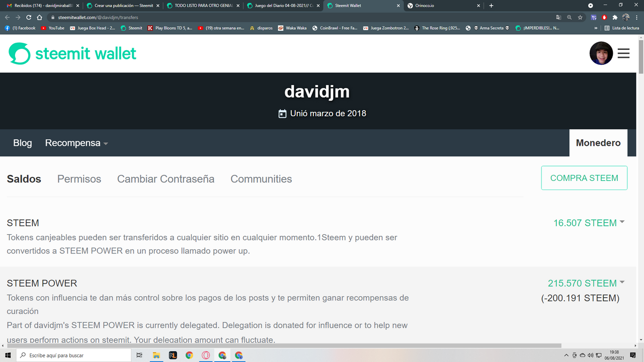
Task: Open a new browser tab
Action: click(x=491, y=6)
